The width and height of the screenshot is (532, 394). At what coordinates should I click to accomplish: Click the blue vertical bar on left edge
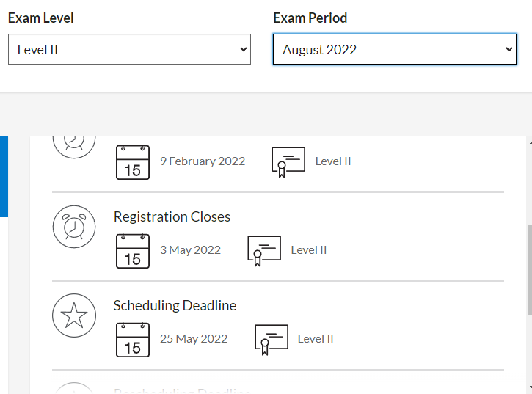[x=4, y=176]
